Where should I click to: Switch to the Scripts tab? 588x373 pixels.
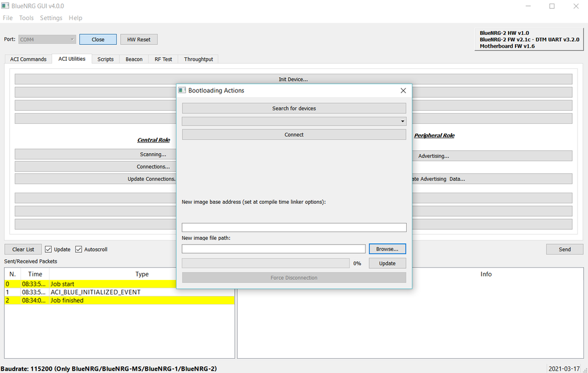tap(105, 60)
